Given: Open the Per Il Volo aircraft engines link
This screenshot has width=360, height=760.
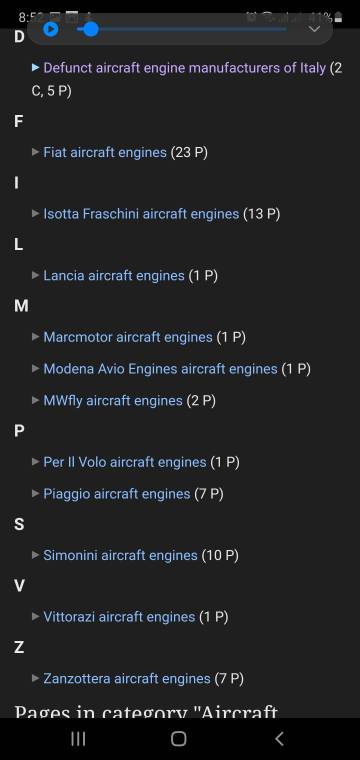Looking at the screenshot, I should [125, 462].
